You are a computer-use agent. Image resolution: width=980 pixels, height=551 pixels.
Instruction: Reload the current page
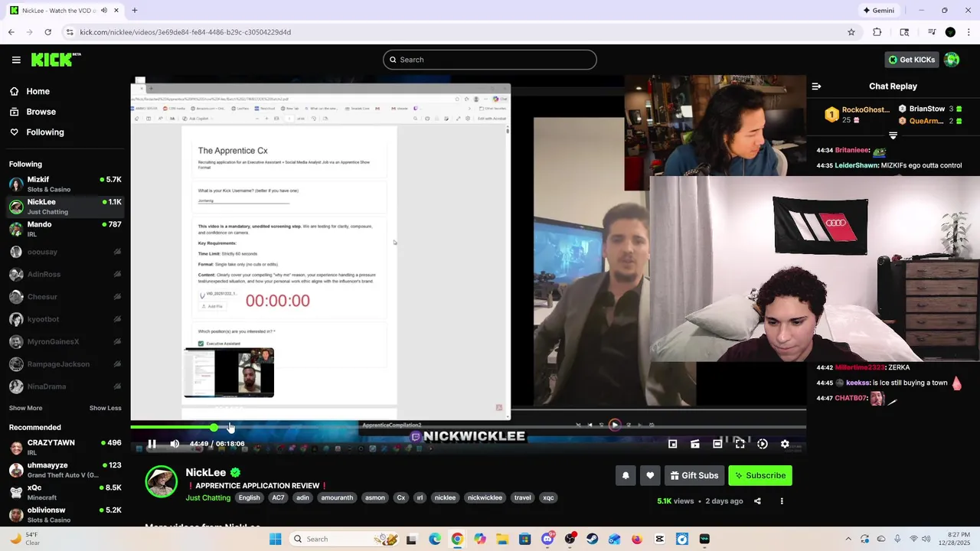47,32
